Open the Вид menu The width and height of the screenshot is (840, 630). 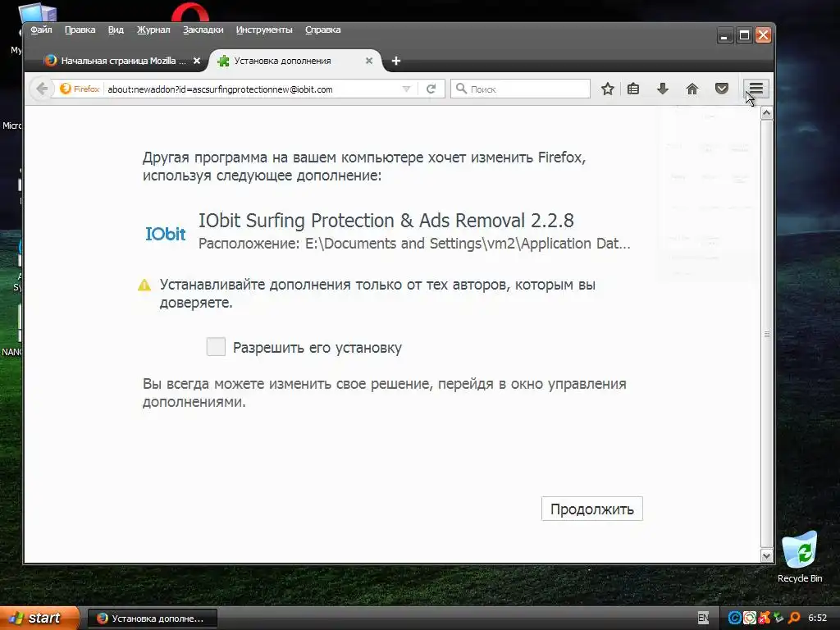(x=116, y=30)
